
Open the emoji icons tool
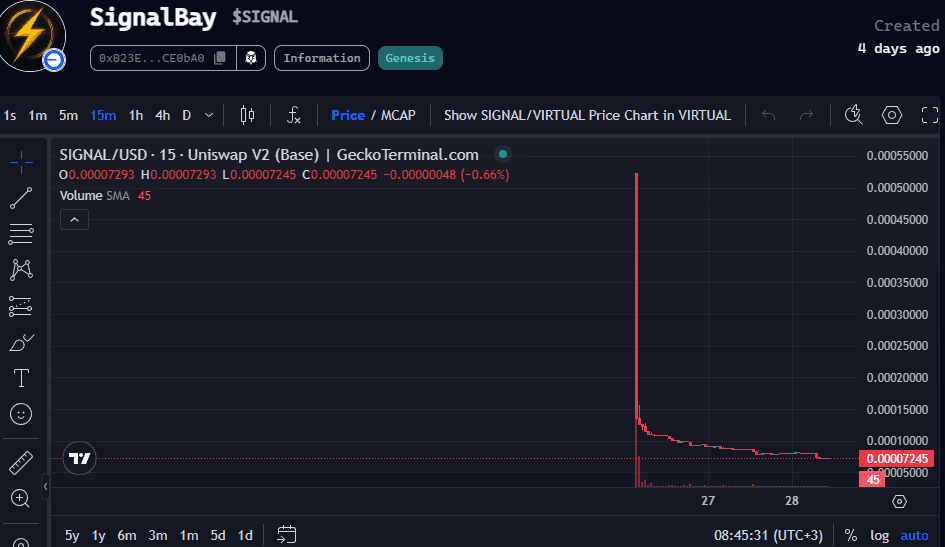click(x=20, y=413)
